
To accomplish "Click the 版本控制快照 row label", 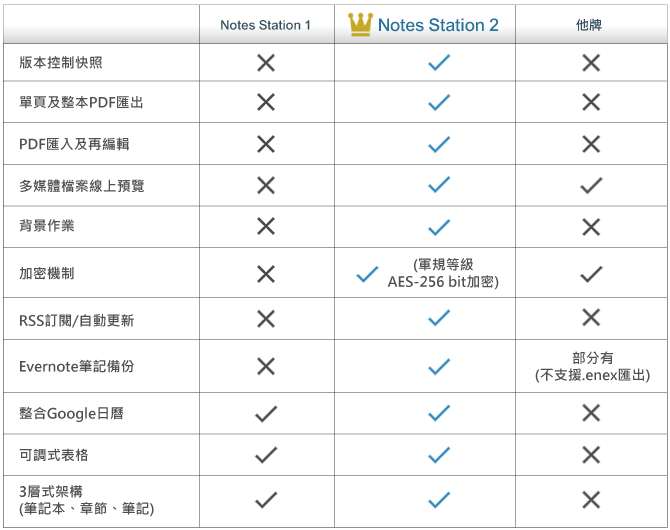I will tap(61, 63).
